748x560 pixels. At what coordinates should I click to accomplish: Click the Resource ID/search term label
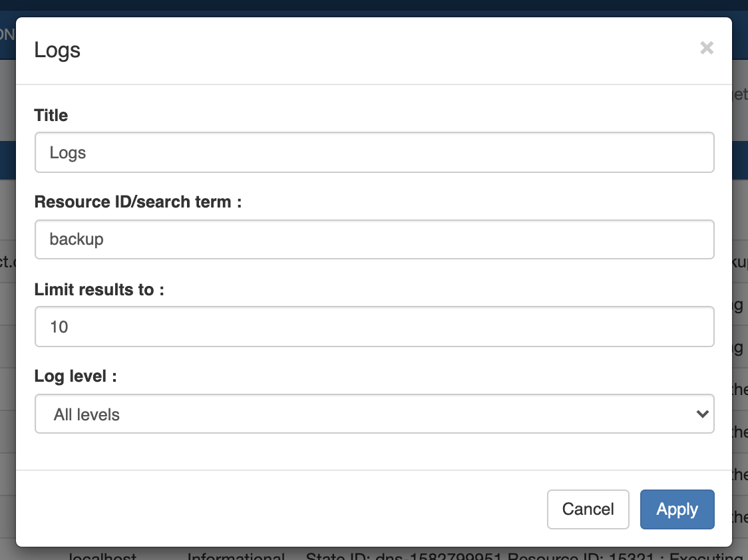point(137,202)
